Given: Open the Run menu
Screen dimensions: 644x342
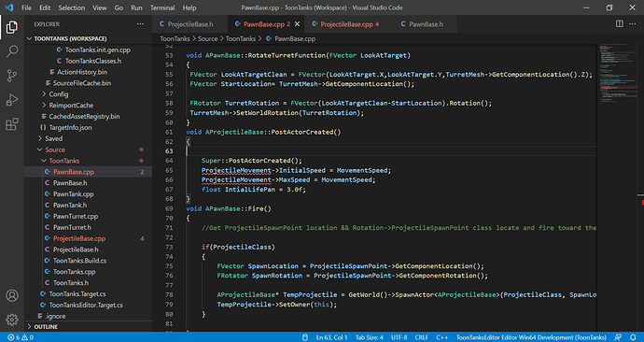Looking at the screenshot, I should point(136,7).
